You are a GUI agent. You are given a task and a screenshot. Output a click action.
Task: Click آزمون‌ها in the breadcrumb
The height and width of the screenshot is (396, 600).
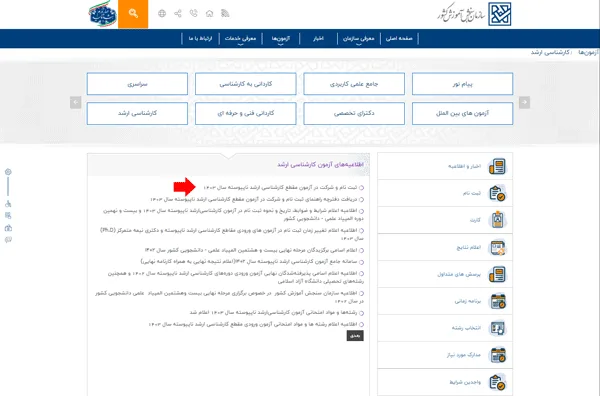tap(589, 52)
